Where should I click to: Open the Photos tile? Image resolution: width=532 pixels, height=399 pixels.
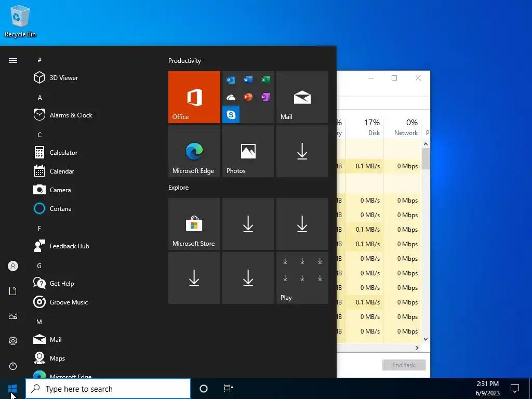tap(248, 151)
